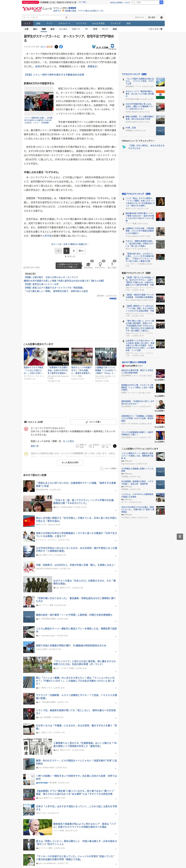The width and height of the screenshot is (186, 868).
Task: Open recommended article 石破首相のマナーに物議
Action: click(76, 484)
